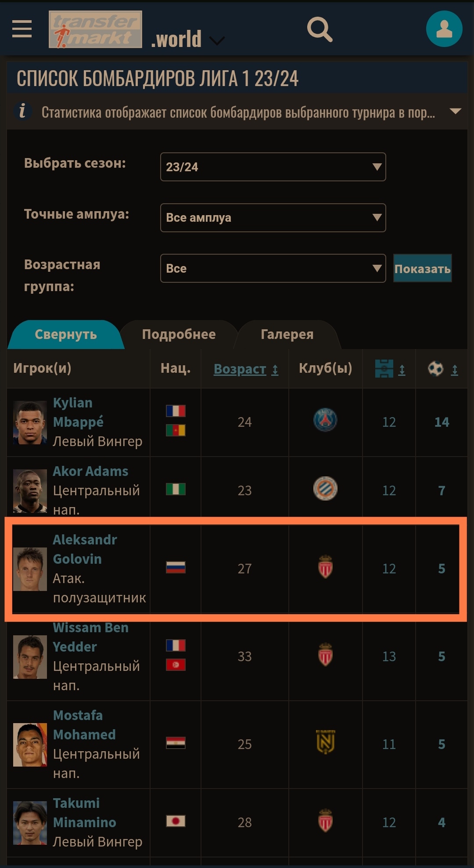Image resolution: width=474 pixels, height=868 pixels.
Task: Expand the statistics description arrow
Action: [x=456, y=111]
